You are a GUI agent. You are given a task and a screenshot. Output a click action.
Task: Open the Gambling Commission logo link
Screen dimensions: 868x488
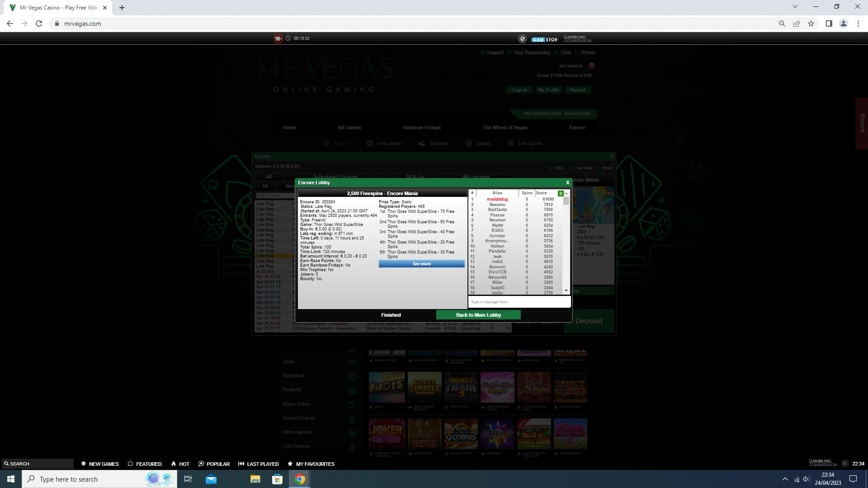tap(577, 39)
